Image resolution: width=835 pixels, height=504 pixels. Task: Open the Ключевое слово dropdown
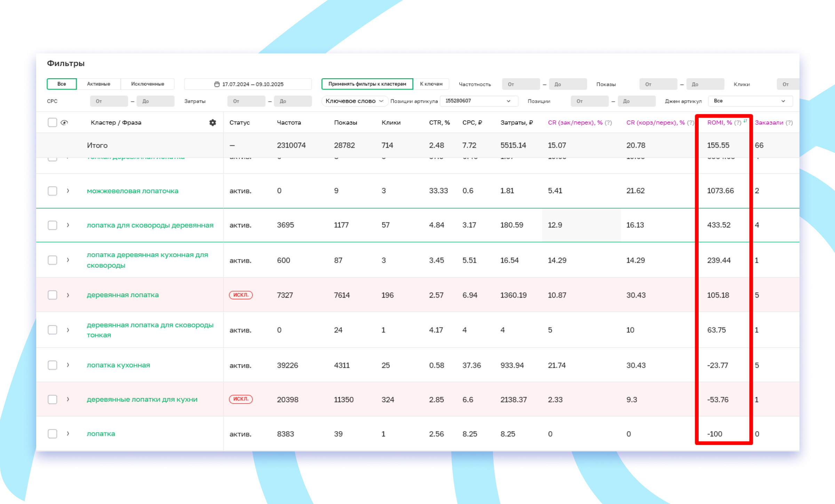click(x=354, y=101)
